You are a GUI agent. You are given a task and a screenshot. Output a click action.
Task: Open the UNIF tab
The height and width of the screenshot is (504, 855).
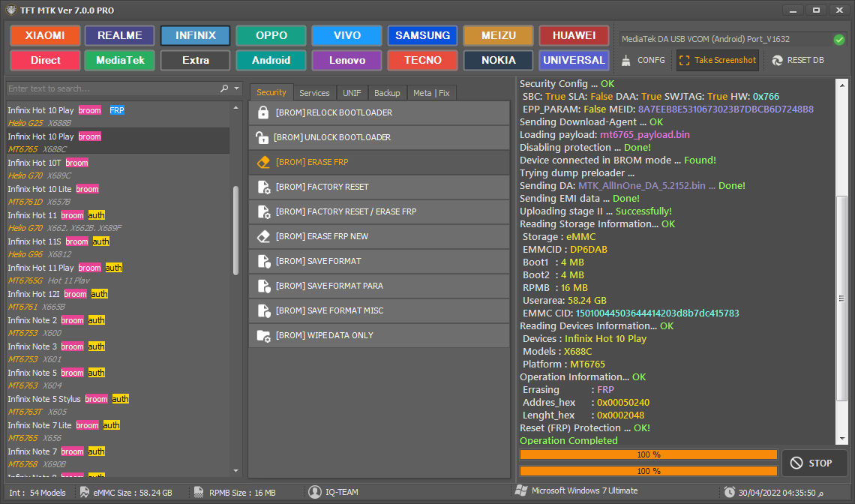tap(352, 93)
